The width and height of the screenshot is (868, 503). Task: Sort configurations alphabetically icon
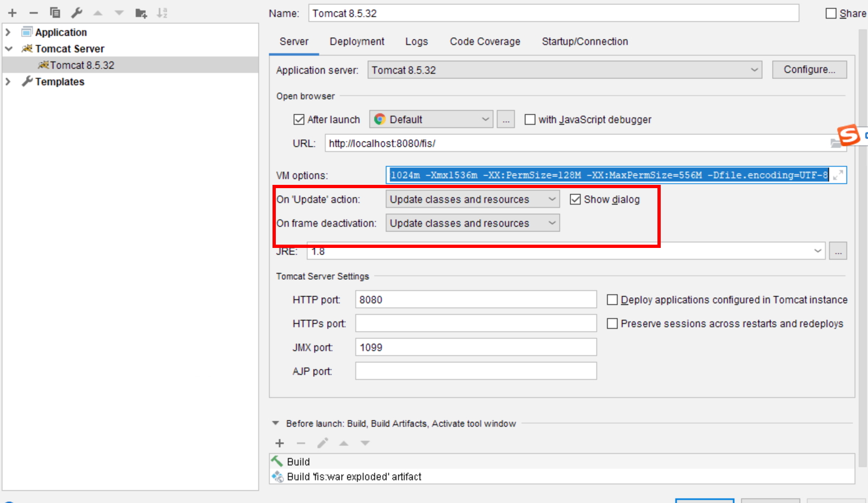162,13
